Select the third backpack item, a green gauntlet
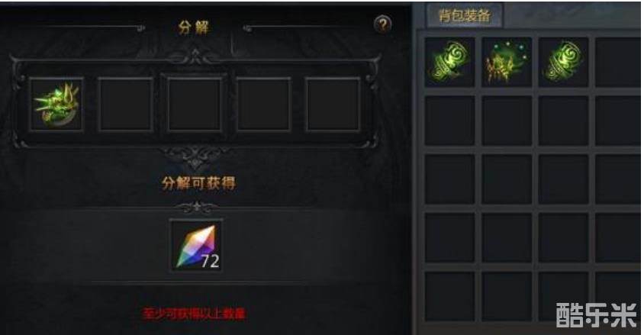Image resolution: width=644 pixels, height=335 pixels. pyautogui.click(x=563, y=62)
